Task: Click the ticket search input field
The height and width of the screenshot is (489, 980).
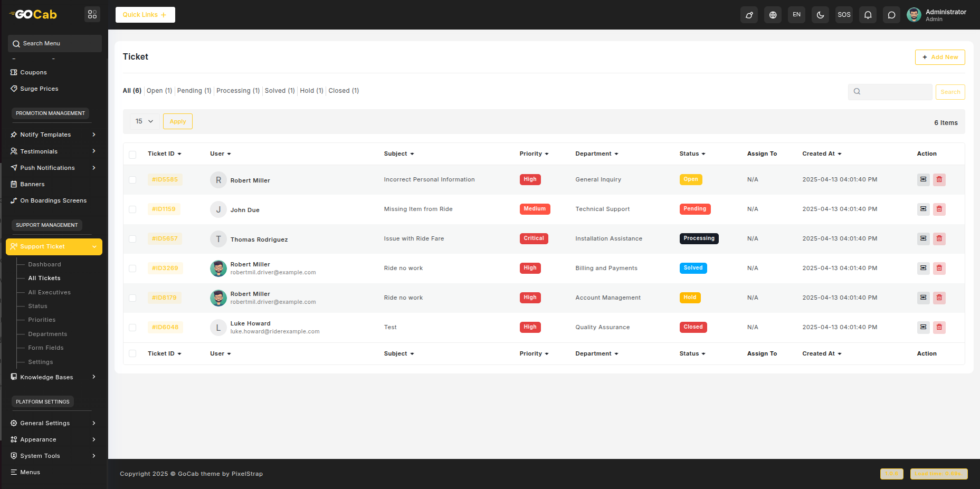Action: (896, 92)
